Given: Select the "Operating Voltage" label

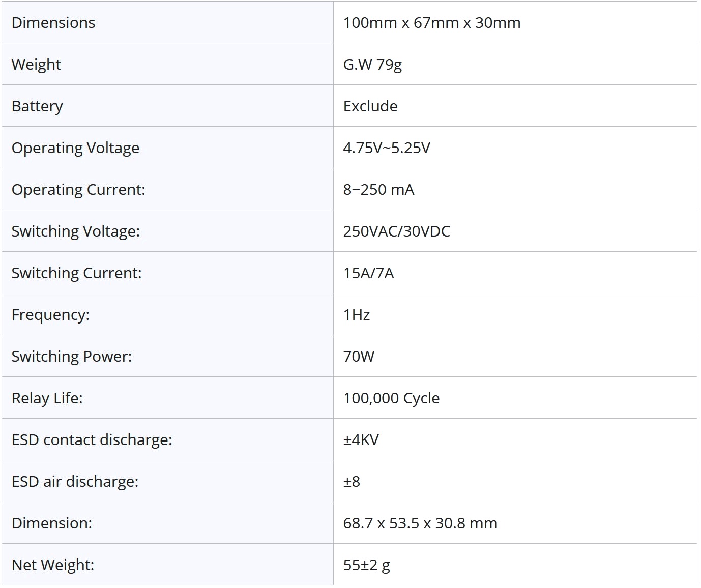Looking at the screenshot, I should click(75, 148).
